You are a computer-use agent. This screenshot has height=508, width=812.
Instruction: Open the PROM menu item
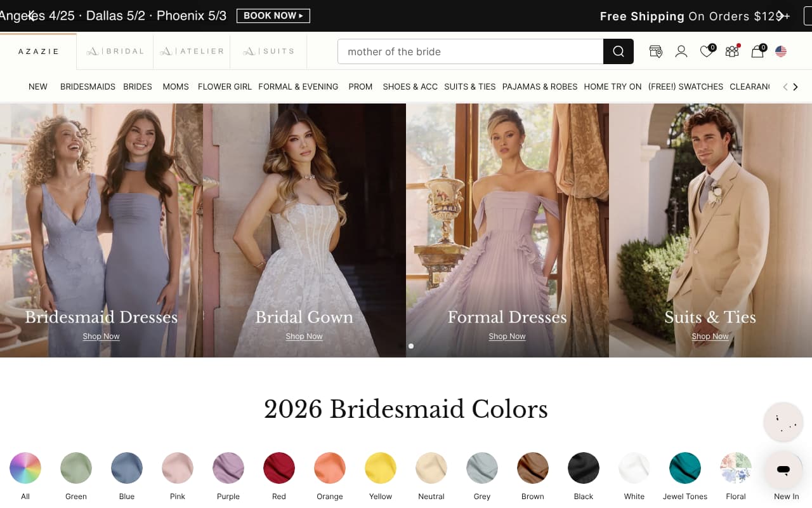point(360,86)
